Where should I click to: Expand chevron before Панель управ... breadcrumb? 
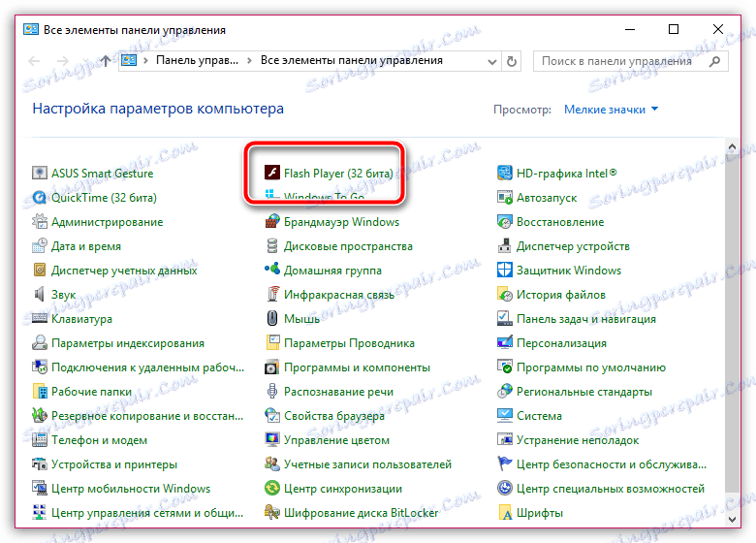[145, 61]
